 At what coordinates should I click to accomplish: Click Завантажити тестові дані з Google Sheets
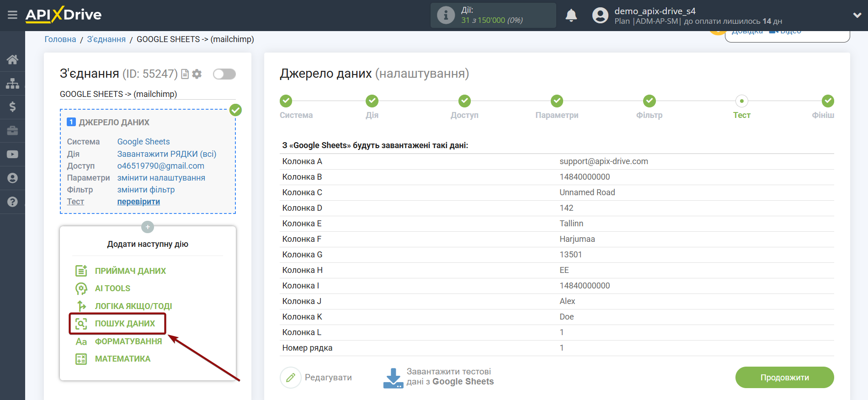coord(450,377)
